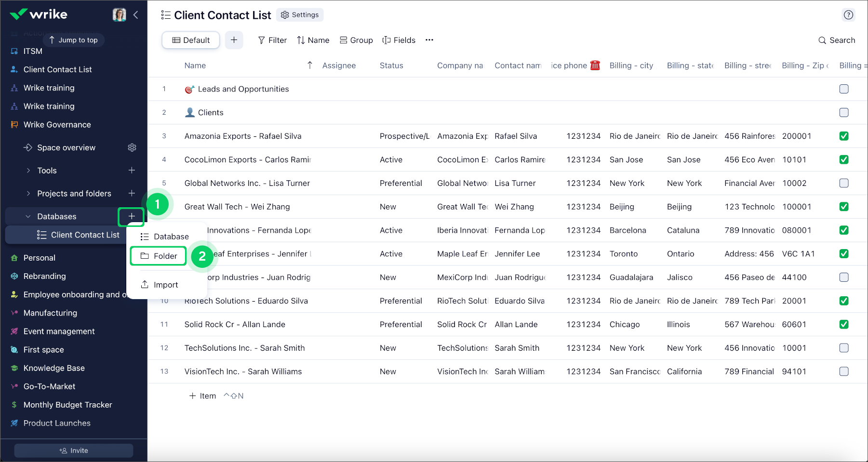This screenshot has width=868, height=462.
Task: Collapse the Databases section
Action: [x=27, y=216]
